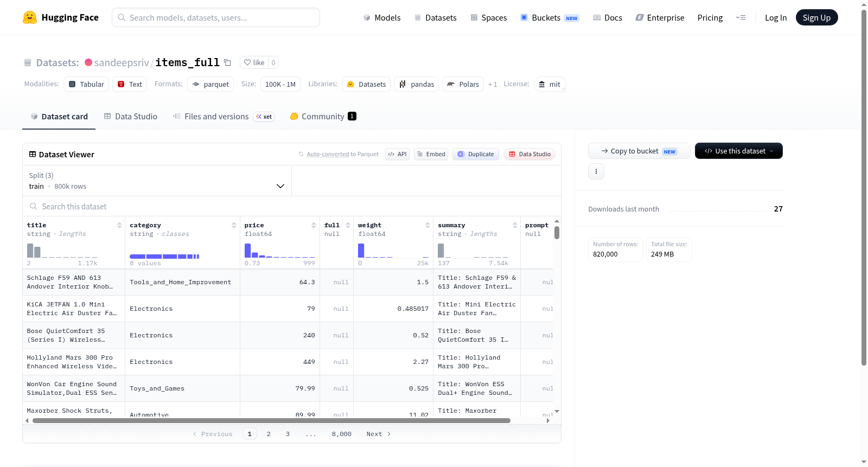Switch to the Community tab
The height and width of the screenshot is (467, 868).
pyautogui.click(x=323, y=117)
